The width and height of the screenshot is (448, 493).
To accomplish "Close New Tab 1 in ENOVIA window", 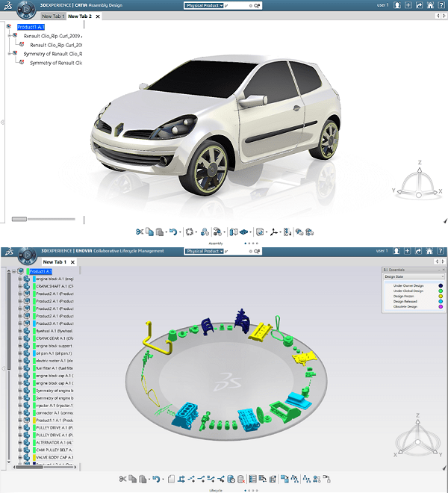I will (72, 262).
